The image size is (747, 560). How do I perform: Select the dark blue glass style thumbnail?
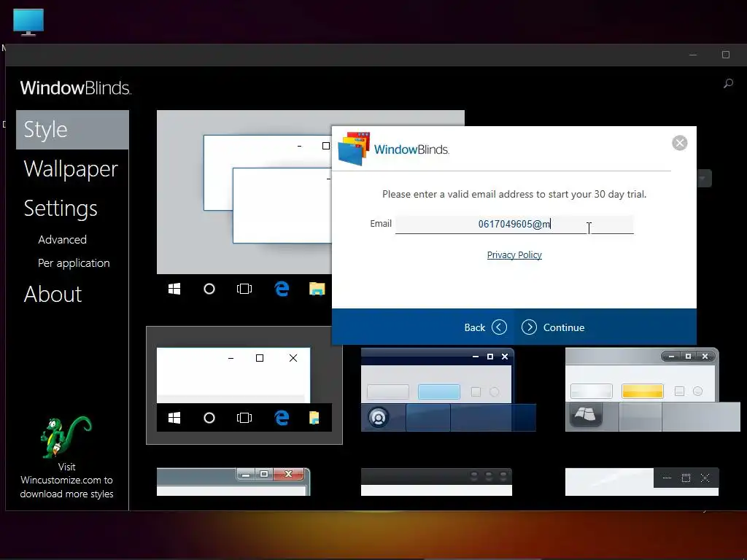pos(449,389)
